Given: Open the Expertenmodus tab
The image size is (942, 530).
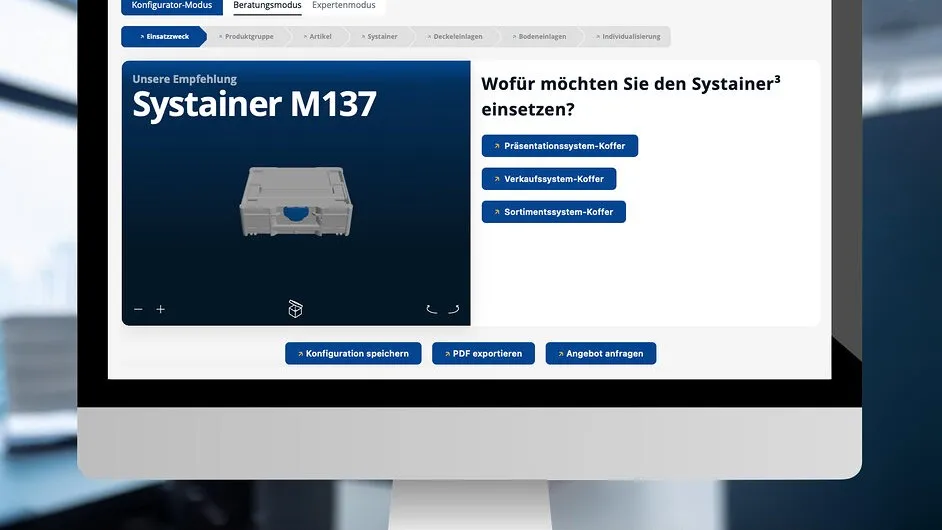Looking at the screenshot, I should pyautogui.click(x=344, y=5).
